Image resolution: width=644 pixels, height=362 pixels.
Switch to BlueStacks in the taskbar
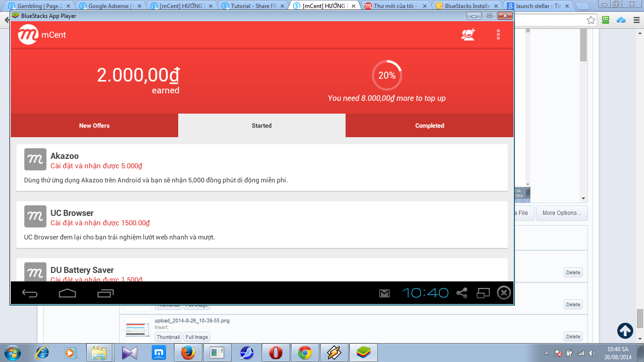point(363,353)
